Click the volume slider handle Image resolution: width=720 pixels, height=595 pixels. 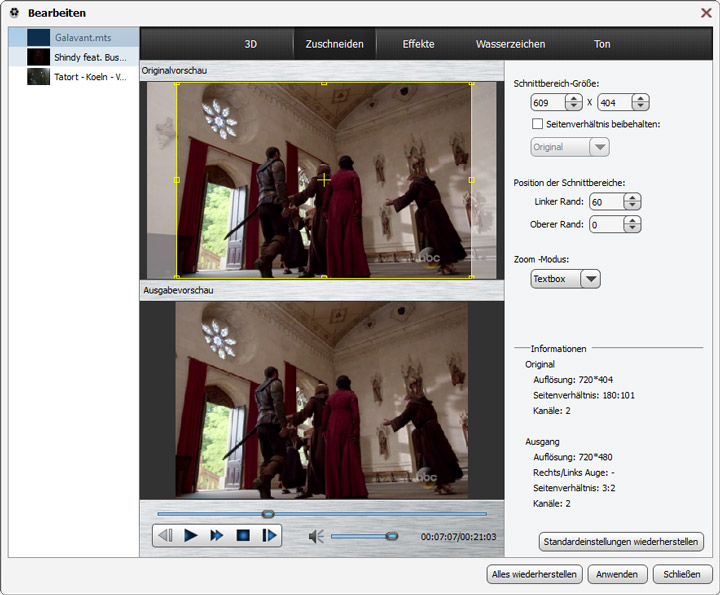pyautogui.click(x=392, y=536)
